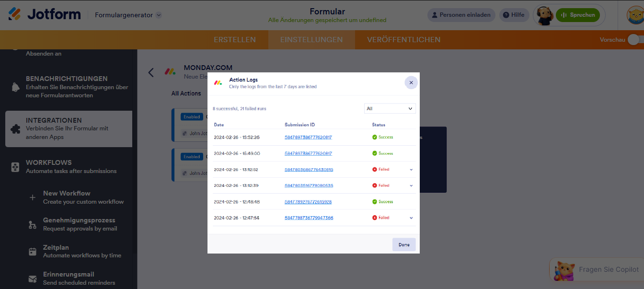This screenshot has height=289, width=644.
Task: Switch to the ERSTELLEN tab
Action: coord(235,40)
